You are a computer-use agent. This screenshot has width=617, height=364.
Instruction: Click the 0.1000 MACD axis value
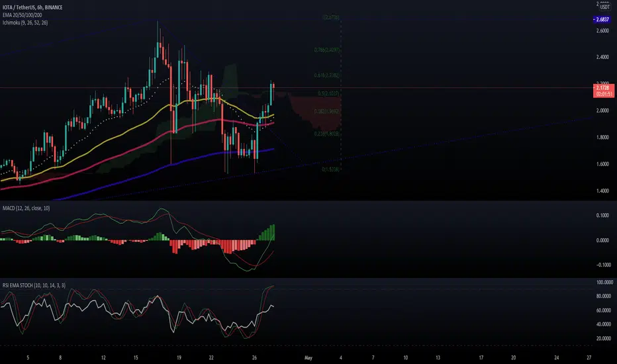coord(602,216)
